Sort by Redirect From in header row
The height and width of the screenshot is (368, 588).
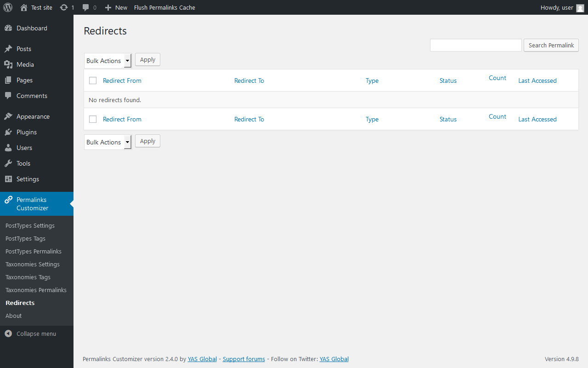click(x=122, y=80)
